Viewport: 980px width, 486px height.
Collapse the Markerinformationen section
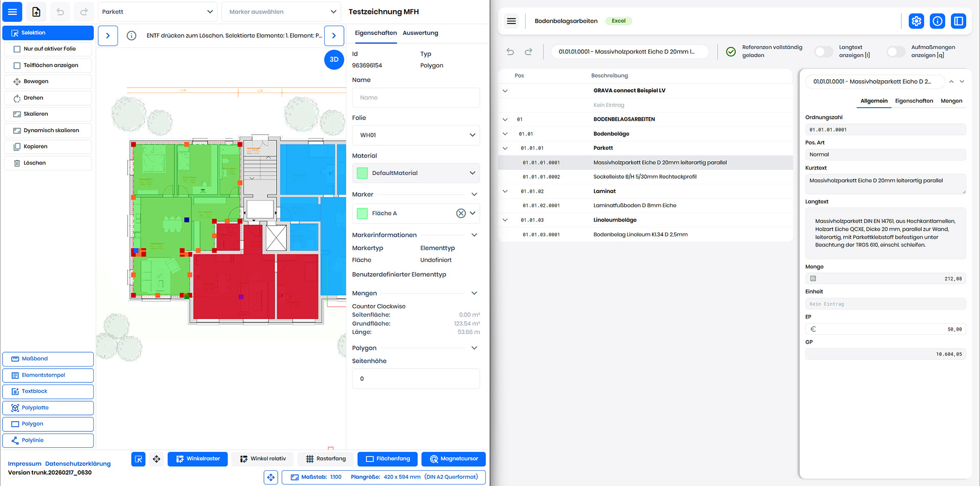474,235
